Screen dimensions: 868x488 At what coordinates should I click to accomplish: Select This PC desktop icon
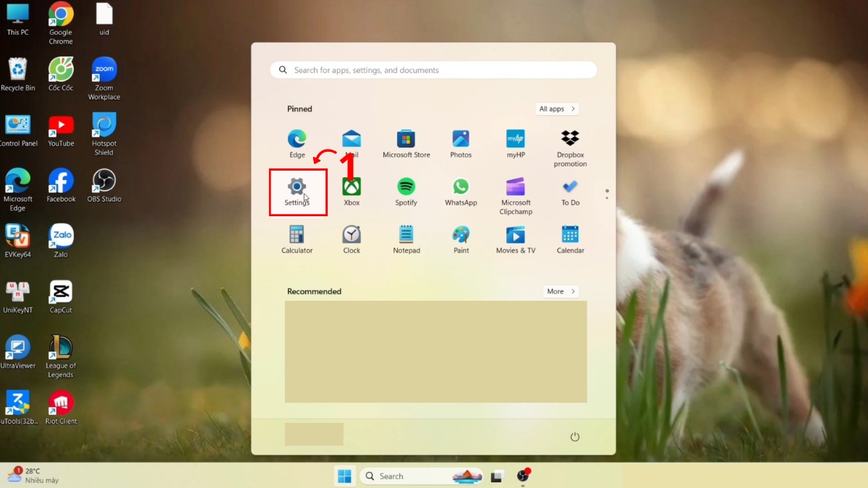(17, 20)
